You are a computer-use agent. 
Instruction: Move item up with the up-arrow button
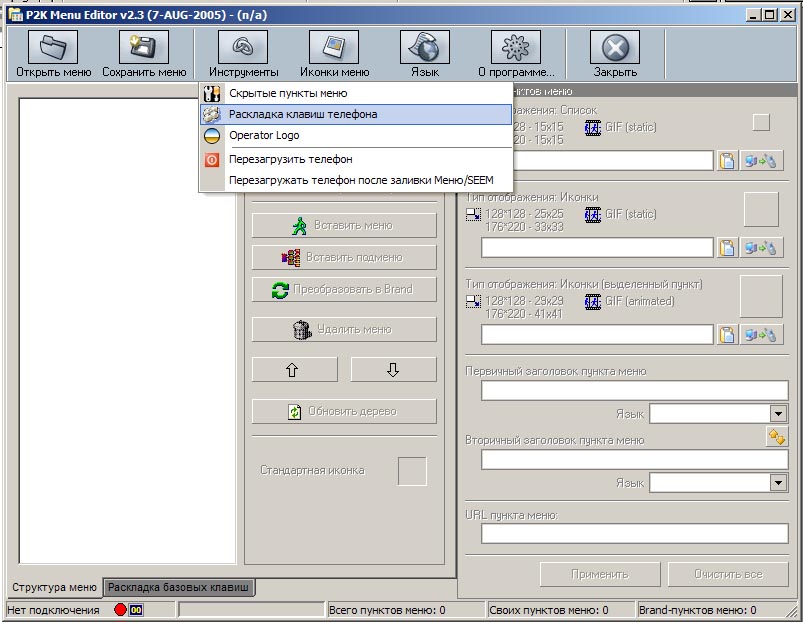tap(294, 369)
